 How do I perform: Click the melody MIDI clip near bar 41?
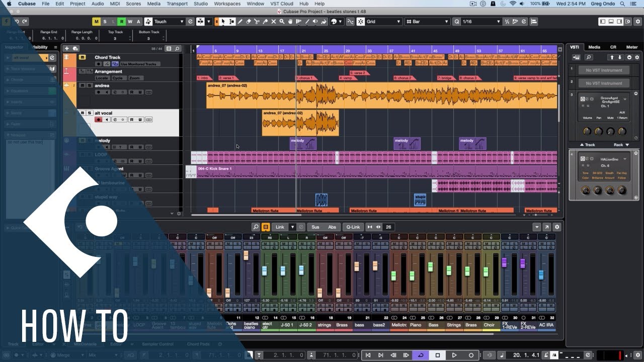coord(407,144)
